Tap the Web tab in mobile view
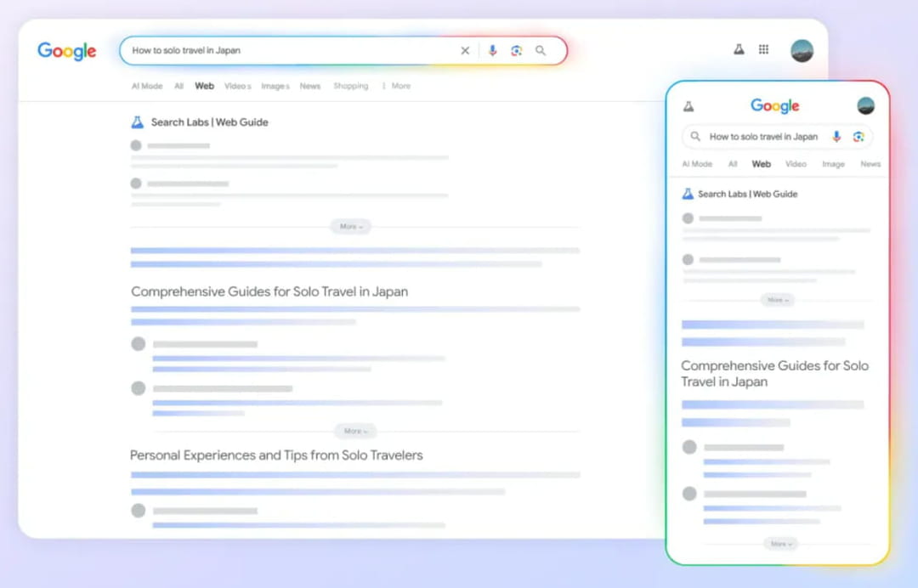Viewport: 918px width, 588px height. (761, 164)
